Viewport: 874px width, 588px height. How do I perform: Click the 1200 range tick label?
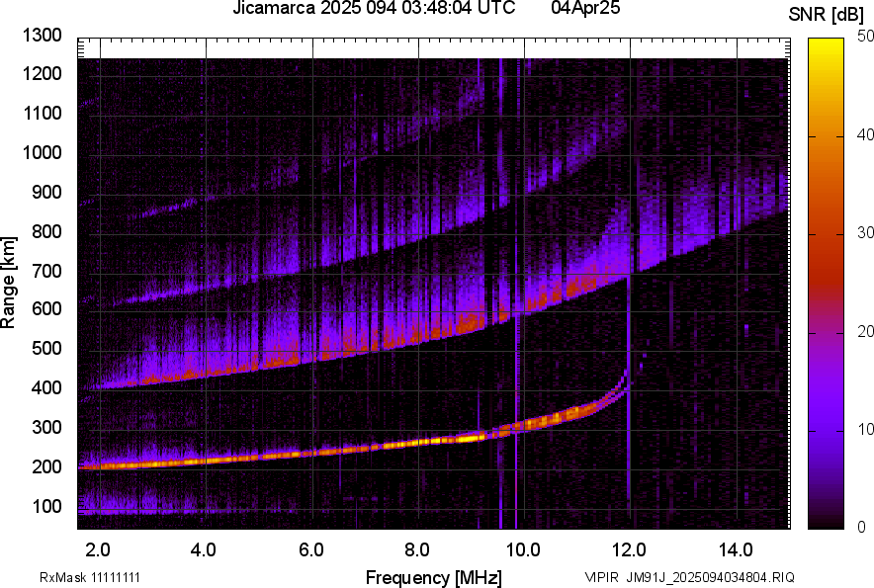[42, 73]
